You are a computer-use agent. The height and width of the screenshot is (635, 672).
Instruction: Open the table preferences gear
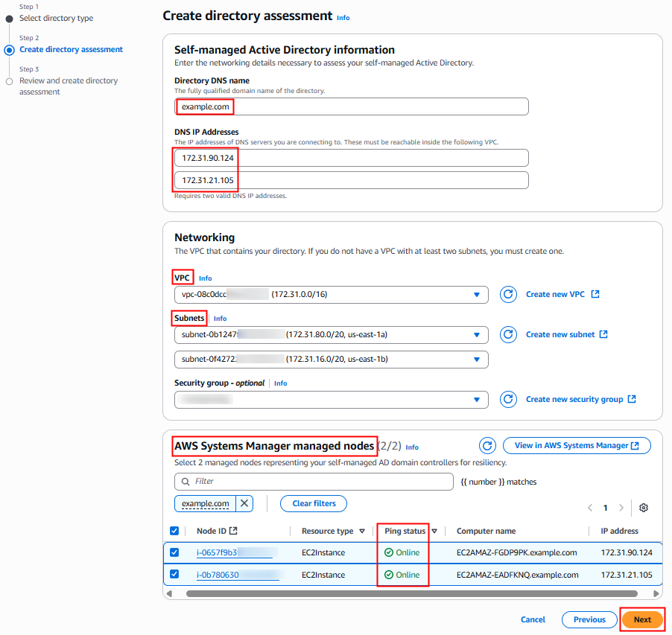(643, 508)
